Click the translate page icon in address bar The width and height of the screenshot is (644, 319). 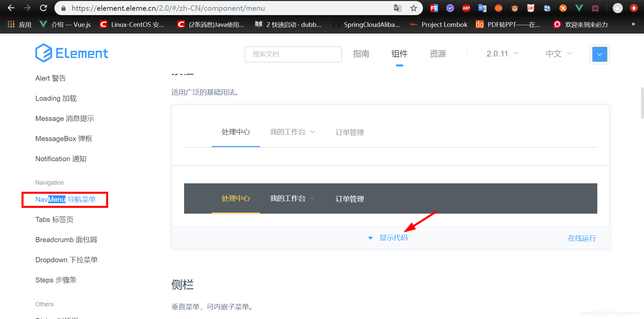[x=397, y=8]
